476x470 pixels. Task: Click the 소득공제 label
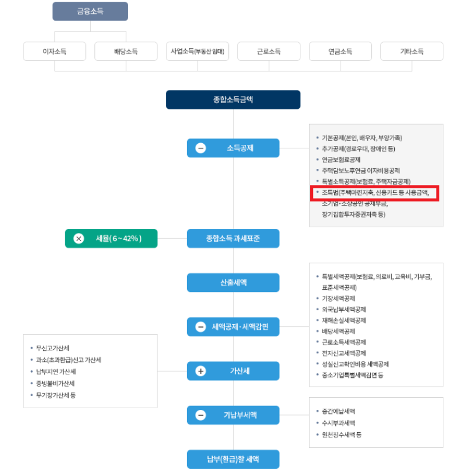point(240,148)
